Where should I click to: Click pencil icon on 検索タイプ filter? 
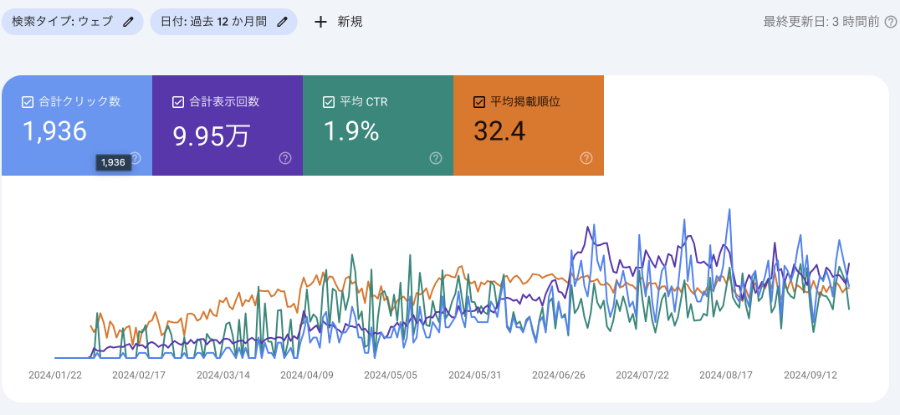(128, 21)
